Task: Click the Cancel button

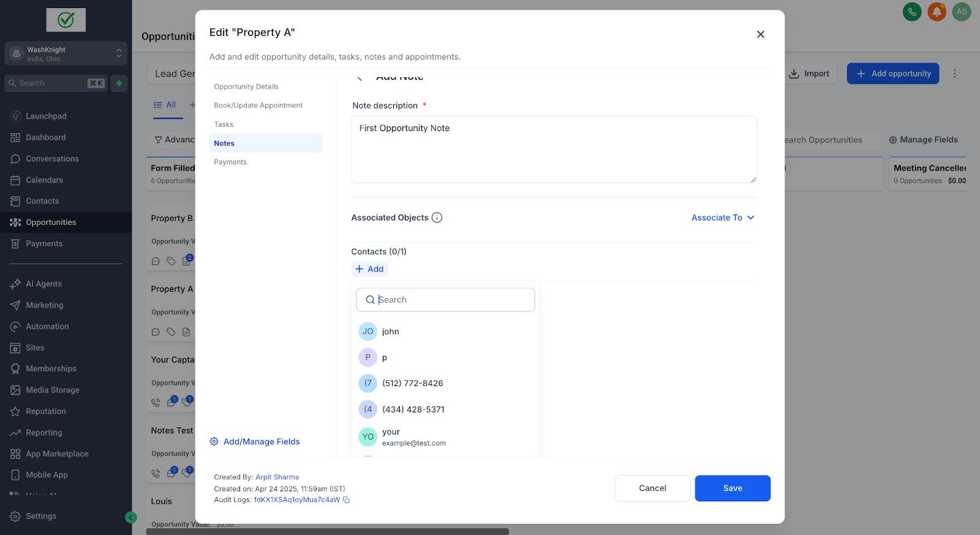Action: coord(652,488)
